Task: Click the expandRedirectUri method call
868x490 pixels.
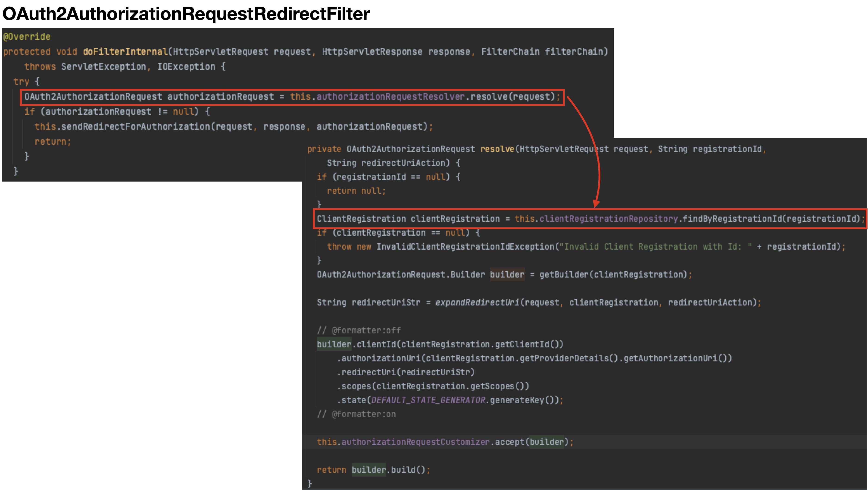Action: click(478, 303)
